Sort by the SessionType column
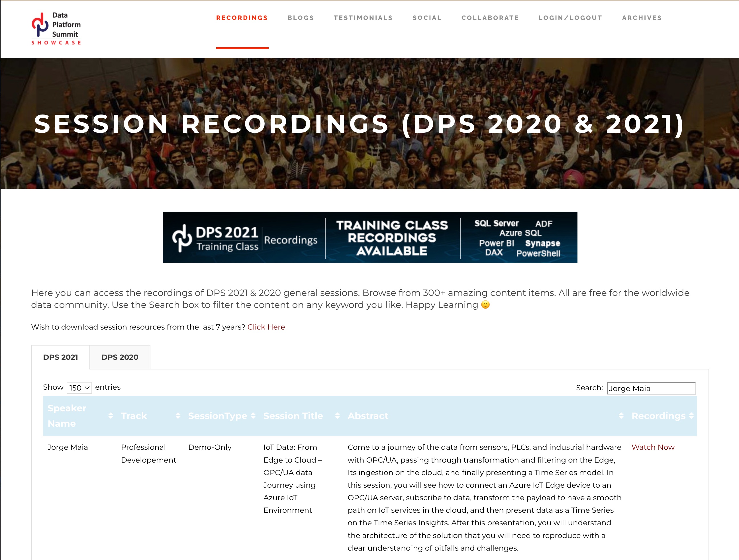 click(x=221, y=416)
